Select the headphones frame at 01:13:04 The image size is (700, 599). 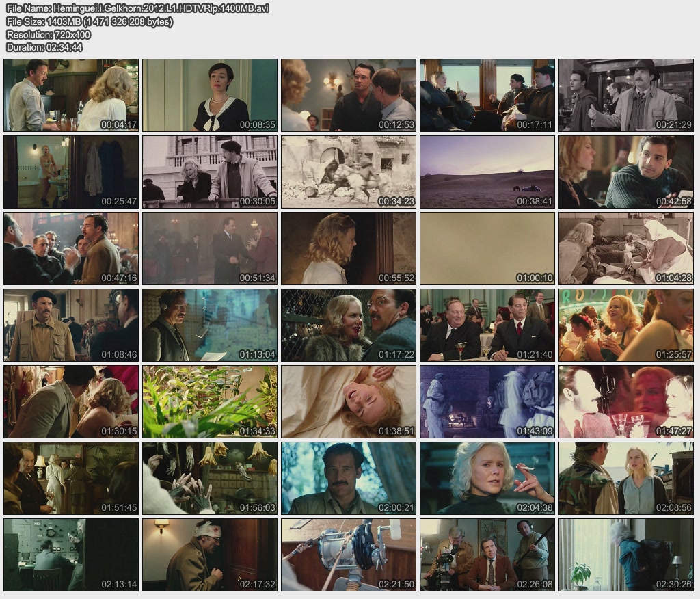(210, 325)
